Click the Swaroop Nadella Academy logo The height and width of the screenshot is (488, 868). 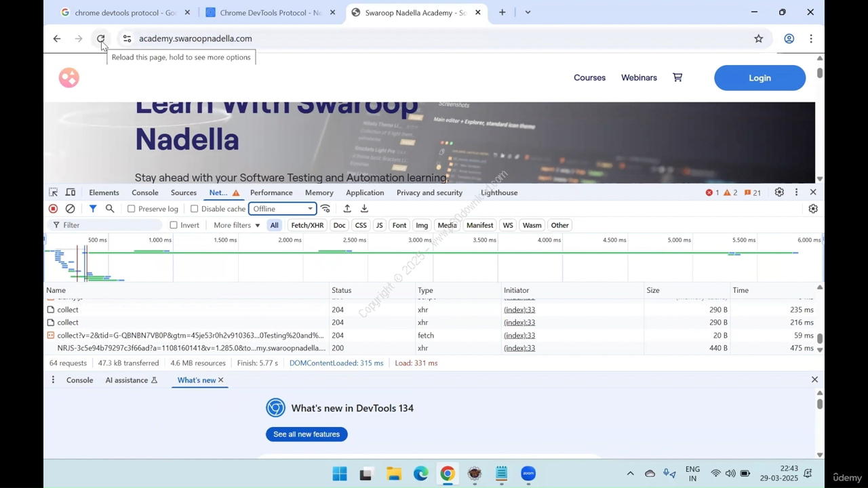tap(68, 78)
